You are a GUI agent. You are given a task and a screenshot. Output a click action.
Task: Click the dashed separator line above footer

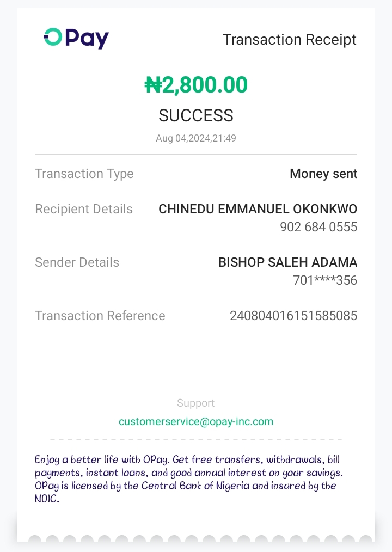196,439
